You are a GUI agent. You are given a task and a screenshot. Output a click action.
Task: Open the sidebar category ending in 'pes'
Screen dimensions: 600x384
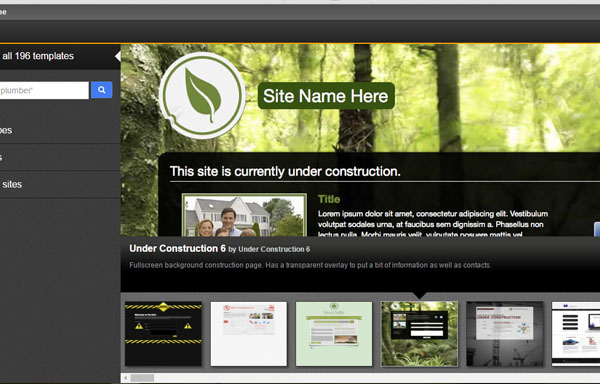click(x=60, y=130)
